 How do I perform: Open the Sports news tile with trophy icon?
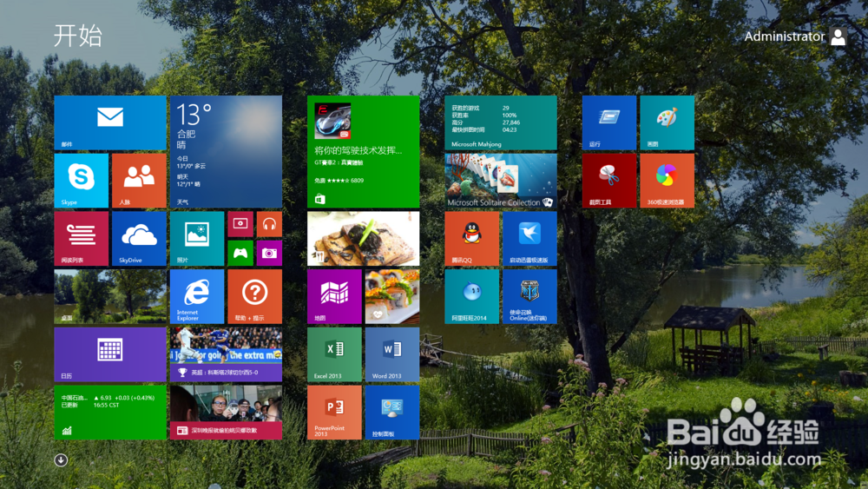[226, 354]
